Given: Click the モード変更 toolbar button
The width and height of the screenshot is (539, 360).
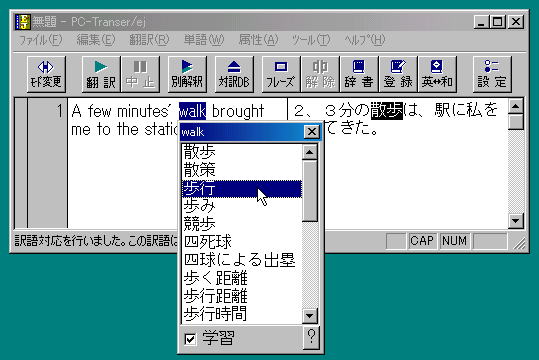Looking at the screenshot, I should [46, 74].
